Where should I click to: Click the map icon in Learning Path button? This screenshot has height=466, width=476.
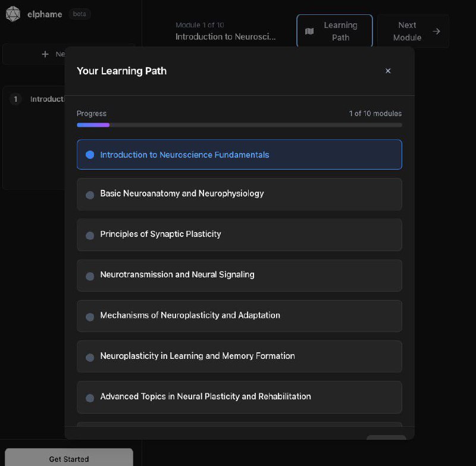point(309,32)
